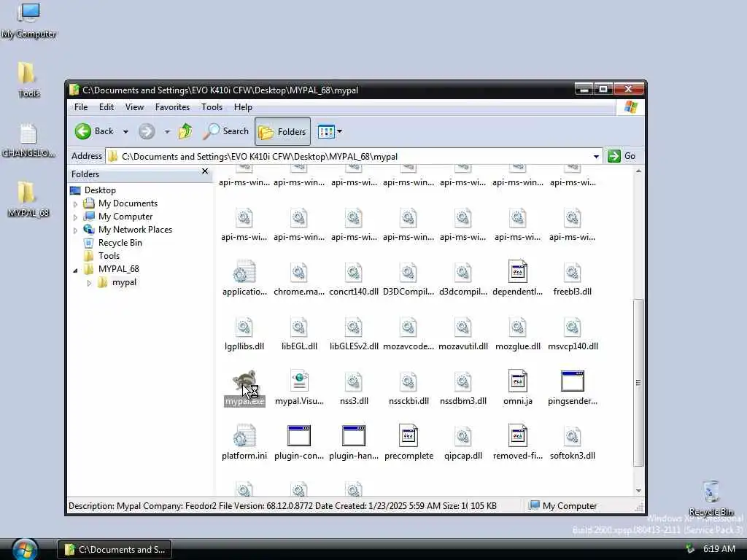This screenshot has width=747, height=560.
Task: Select the plugin-han... executable icon
Action: [x=354, y=436]
